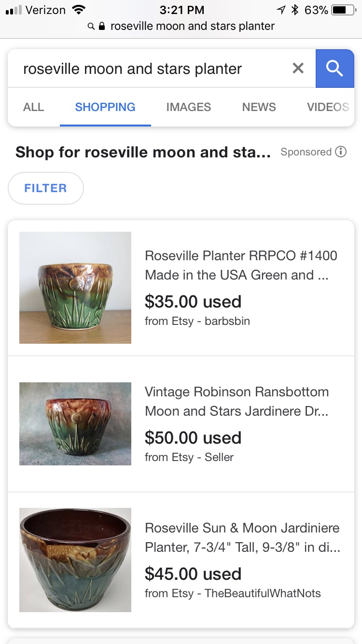Screen dimensions: 362x644
Task: Switch to the NEWS tab
Action: pos(259,107)
